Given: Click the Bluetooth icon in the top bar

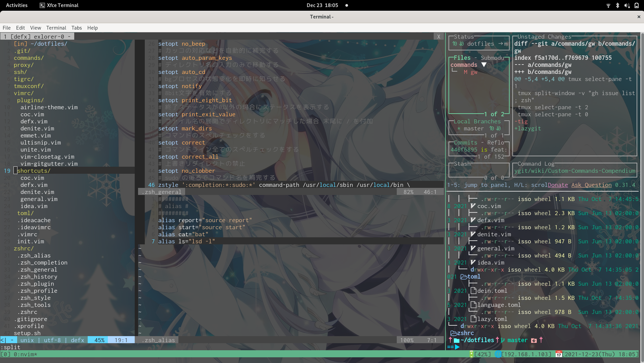Looking at the screenshot, I should point(617,5).
